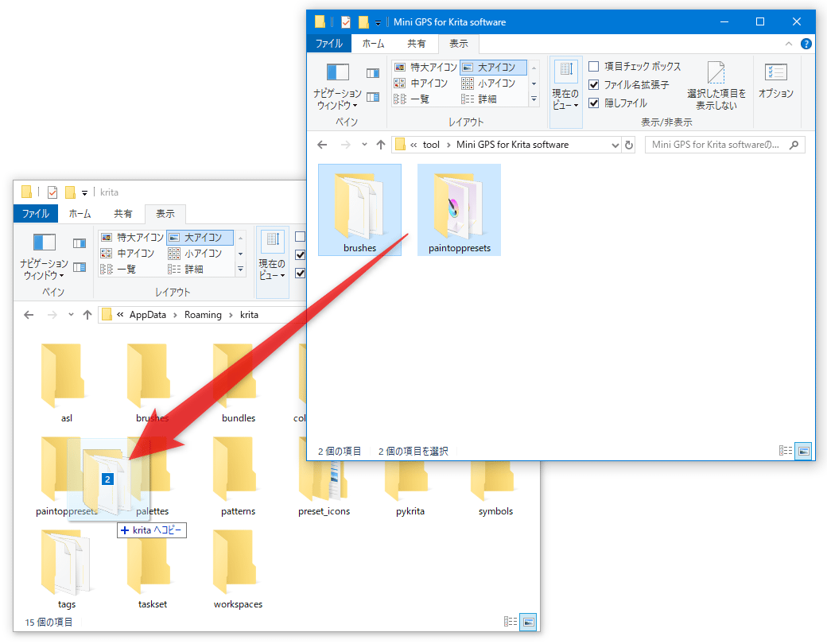The image size is (827, 644).
Task: Open ファイル tab in Mini GPS window
Action: click(x=328, y=44)
